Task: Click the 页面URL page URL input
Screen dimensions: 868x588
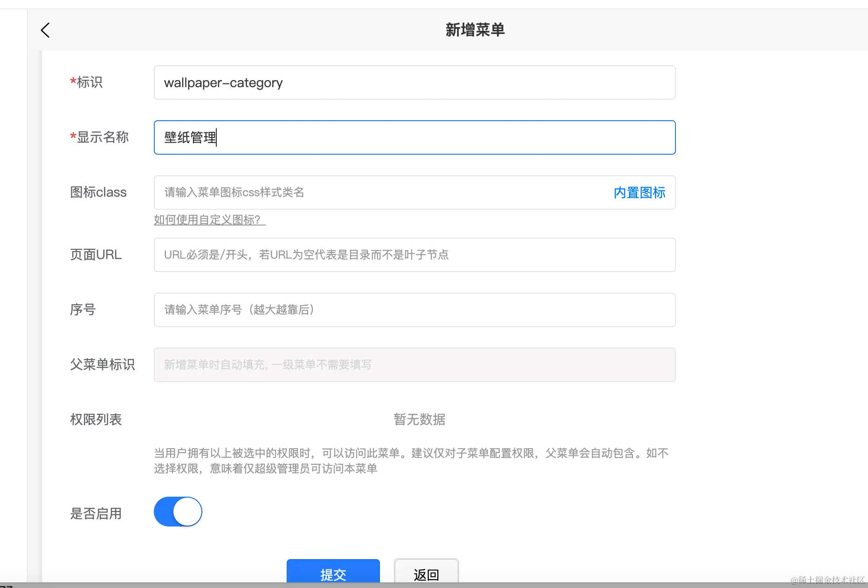Action: (414, 255)
